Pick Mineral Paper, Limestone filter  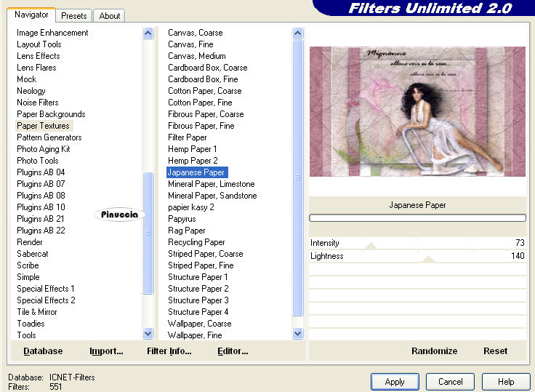[212, 184]
